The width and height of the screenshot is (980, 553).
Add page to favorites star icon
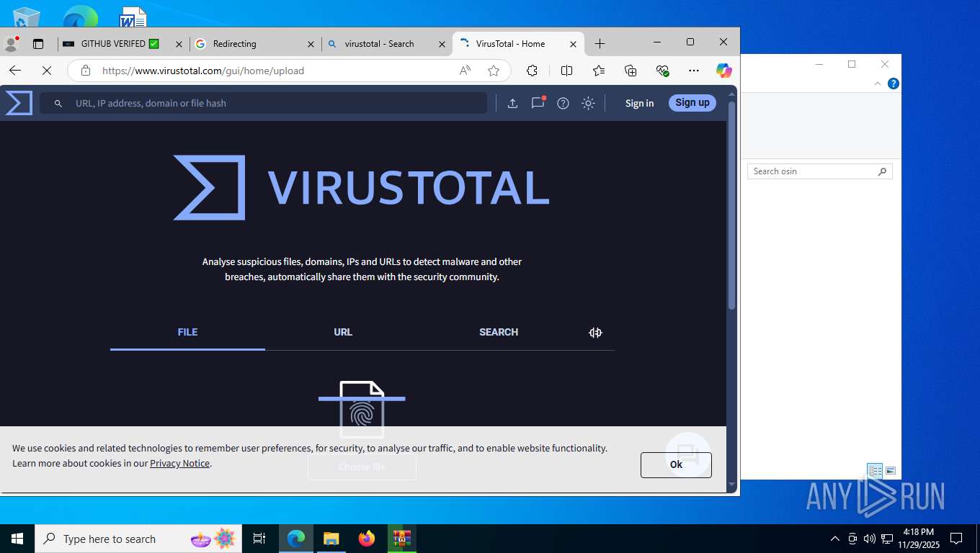pos(494,71)
